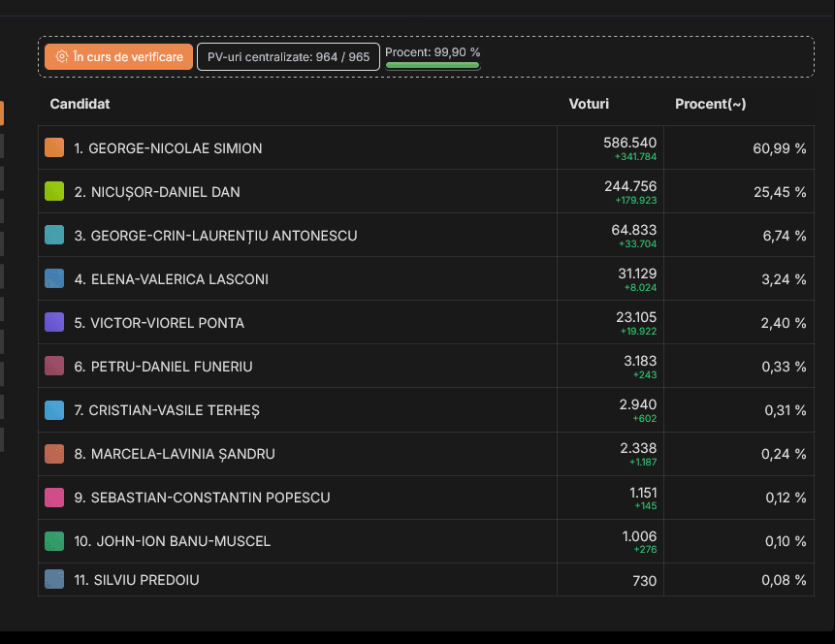The height and width of the screenshot is (644, 835).
Task: Click lime green swatch beside Nicușor-Daniel Dan
Action: (54, 191)
